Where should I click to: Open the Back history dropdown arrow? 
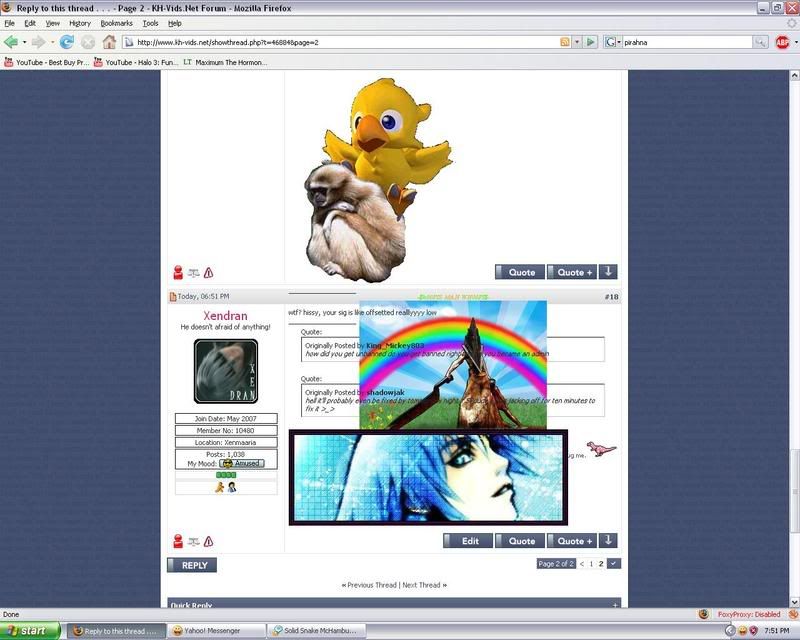(x=24, y=42)
